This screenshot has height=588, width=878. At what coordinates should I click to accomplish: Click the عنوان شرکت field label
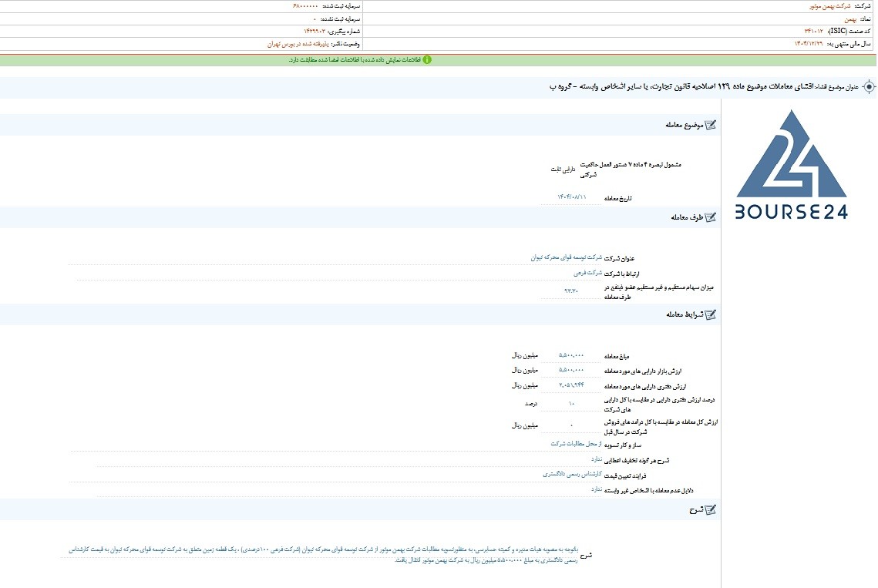pos(619,258)
